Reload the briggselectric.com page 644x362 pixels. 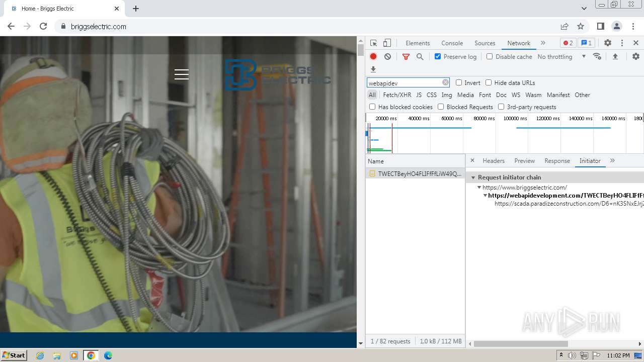(43, 26)
